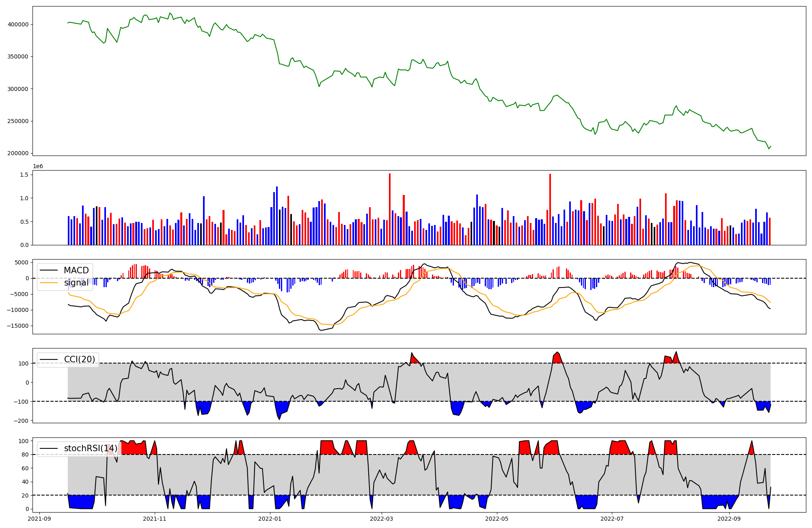812x528 pixels.
Task: Click the orange signal line sample in legend
Action: pyautogui.click(x=49, y=283)
